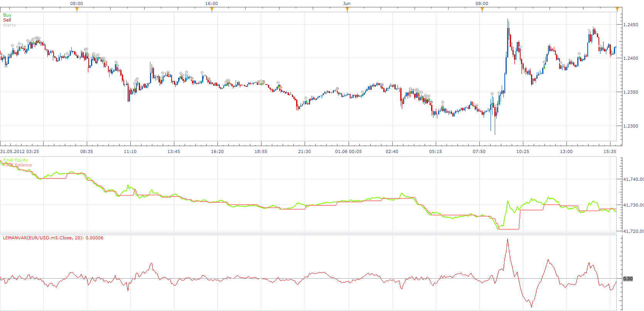Click the '21:30' time axis label

305,151
